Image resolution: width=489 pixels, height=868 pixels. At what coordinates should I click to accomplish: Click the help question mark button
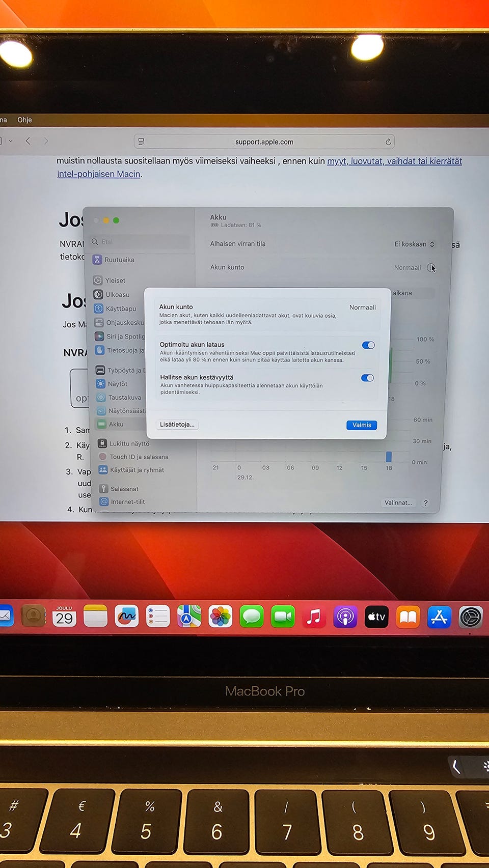click(x=426, y=502)
